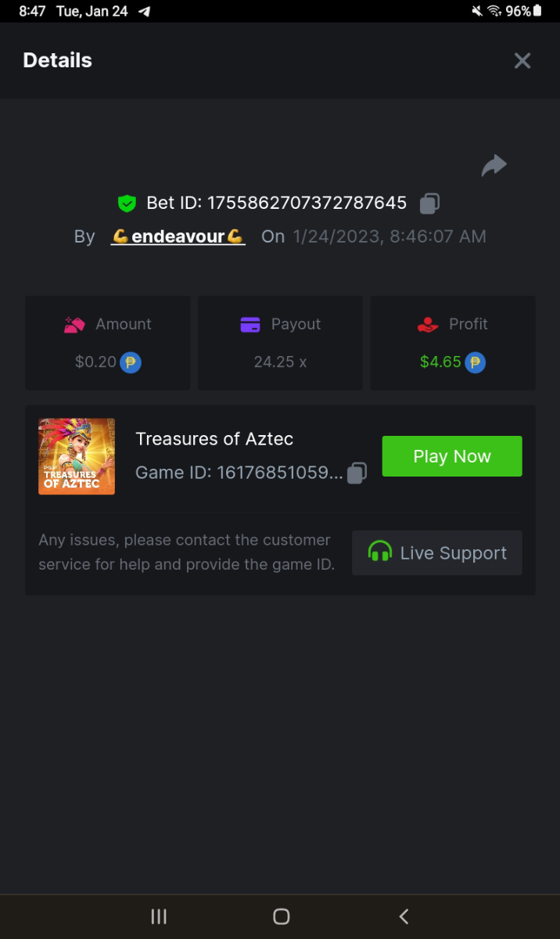Close the Details panel
Viewport: 560px width, 939px height.
[522, 61]
